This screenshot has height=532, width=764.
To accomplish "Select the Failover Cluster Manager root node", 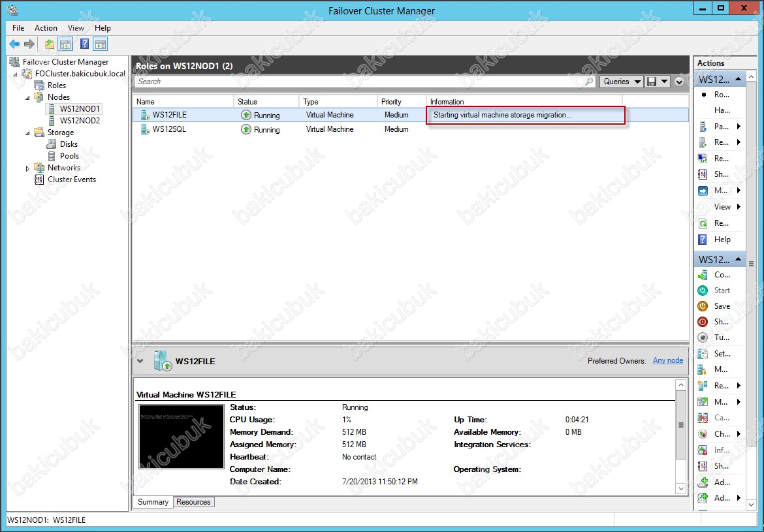I will click(65, 62).
